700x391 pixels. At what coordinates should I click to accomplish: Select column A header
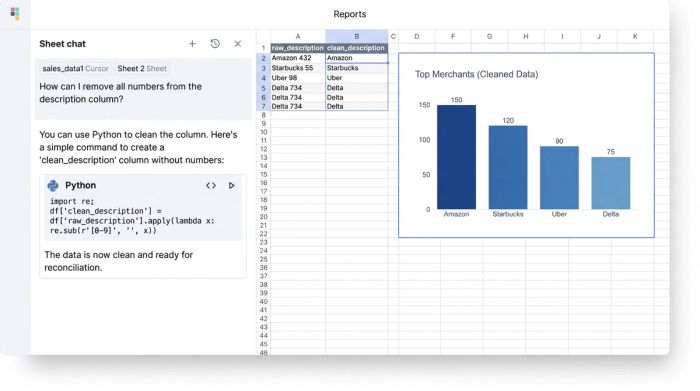(x=298, y=36)
